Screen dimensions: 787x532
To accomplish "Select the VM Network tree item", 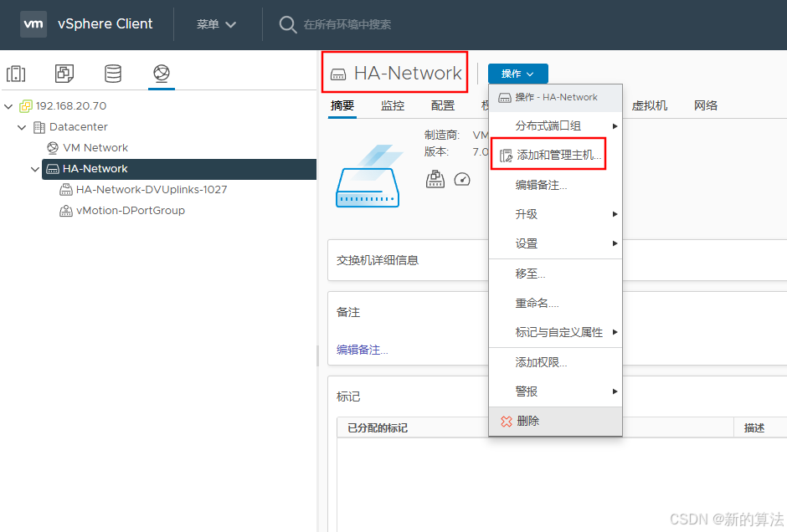I will coord(95,148).
